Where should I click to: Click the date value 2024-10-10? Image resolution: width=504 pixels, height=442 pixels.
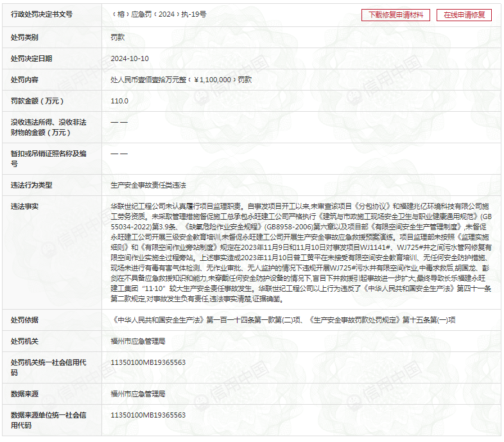(130, 58)
